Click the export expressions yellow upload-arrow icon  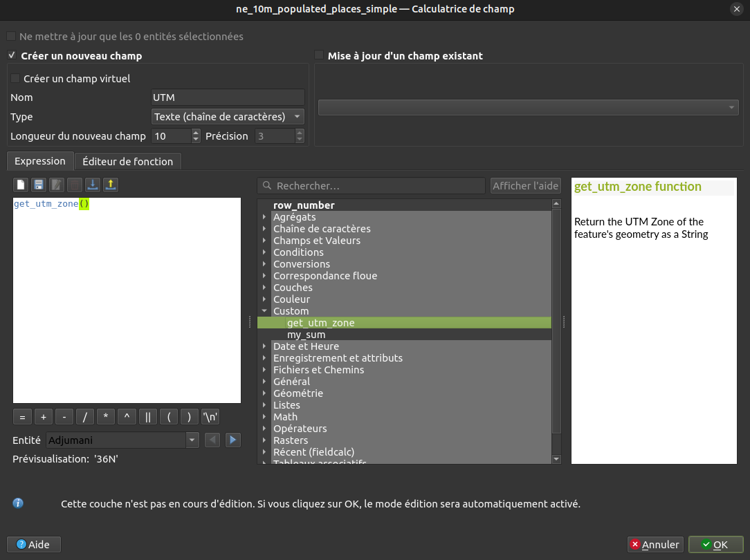(x=111, y=185)
